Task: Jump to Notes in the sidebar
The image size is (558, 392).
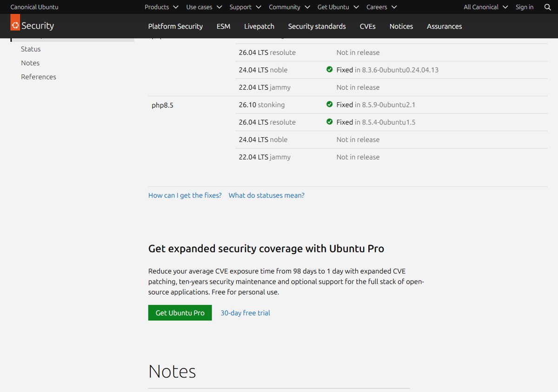Action: coord(30,63)
